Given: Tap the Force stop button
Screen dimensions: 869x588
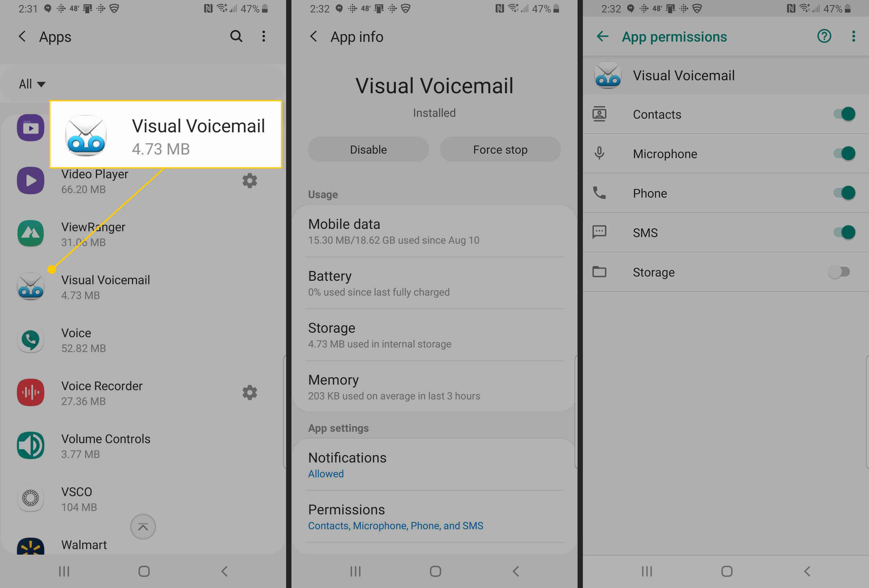Looking at the screenshot, I should click(501, 149).
